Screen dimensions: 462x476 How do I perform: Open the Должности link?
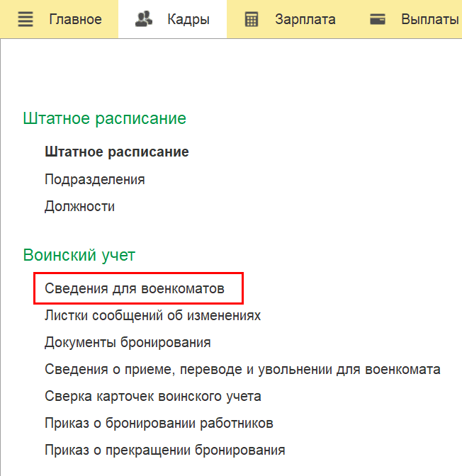(79, 207)
